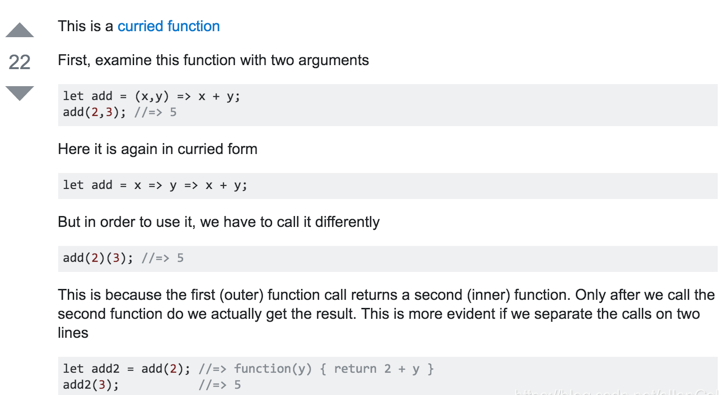Upvote the answer with the up arrow
The height and width of the screenshot is (395, 721).
point(19,30)
